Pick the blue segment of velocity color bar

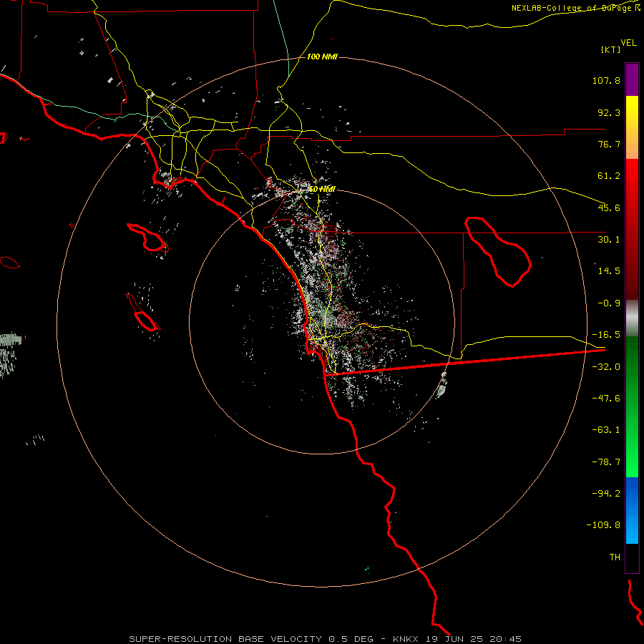coord(632,510)
